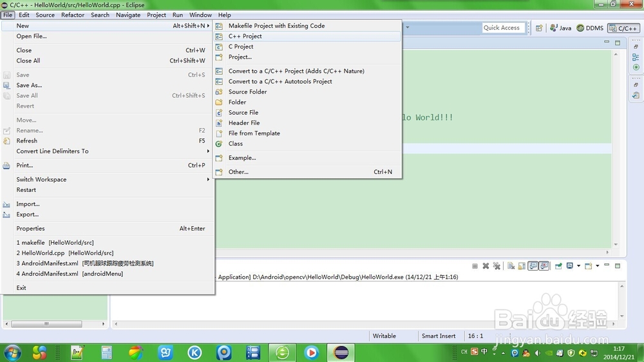644x362 pixels.
Task: Expand the Switch Workspace submenu
Action: 208,180
